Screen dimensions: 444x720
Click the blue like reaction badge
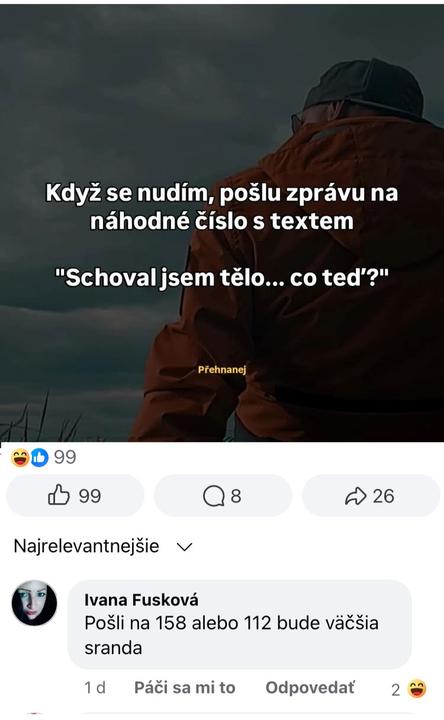coord(39,457)
